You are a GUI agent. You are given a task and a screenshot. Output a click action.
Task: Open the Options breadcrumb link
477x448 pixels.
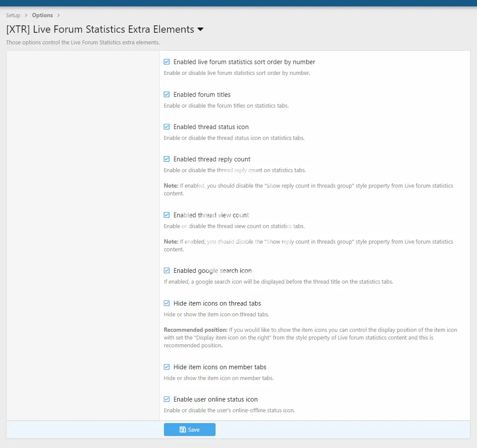pyautogui.click(x=42, y=15)
